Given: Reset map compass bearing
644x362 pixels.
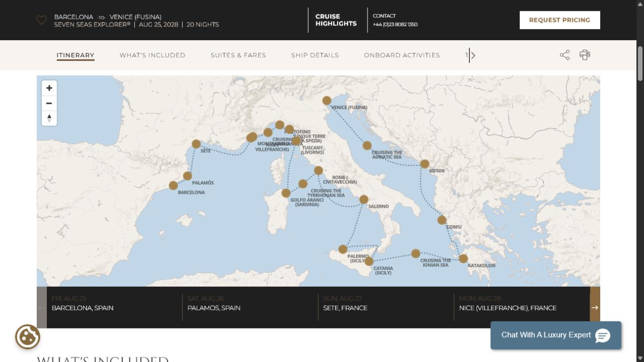Looking at the screenshot, I should tap(49, 118).
